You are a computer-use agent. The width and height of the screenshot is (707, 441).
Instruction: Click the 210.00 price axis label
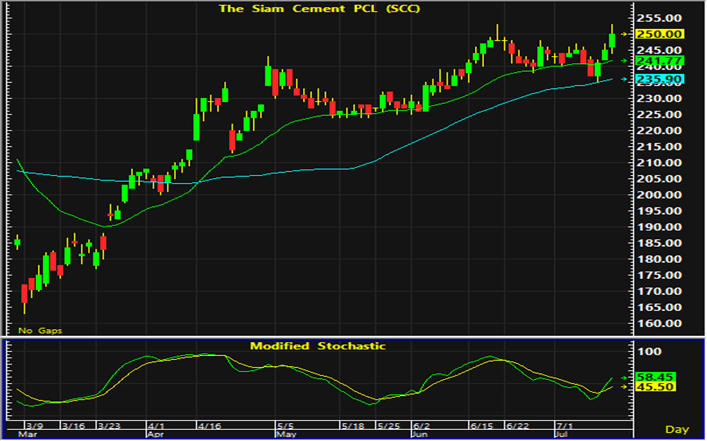[x=659, y=163]
